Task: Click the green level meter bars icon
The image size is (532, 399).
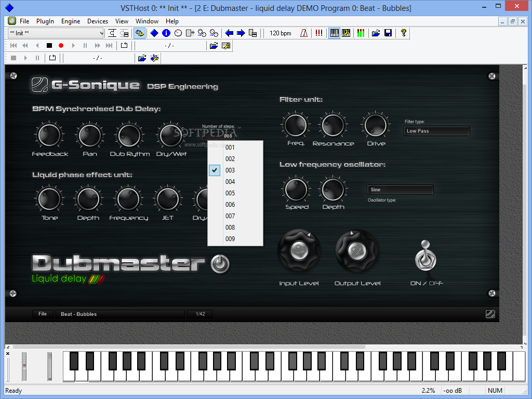Action: (361, 33)
